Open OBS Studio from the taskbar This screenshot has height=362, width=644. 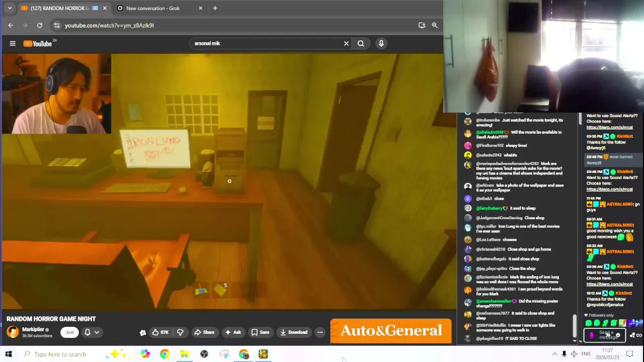pyautogui.click(x=204, y=354)
